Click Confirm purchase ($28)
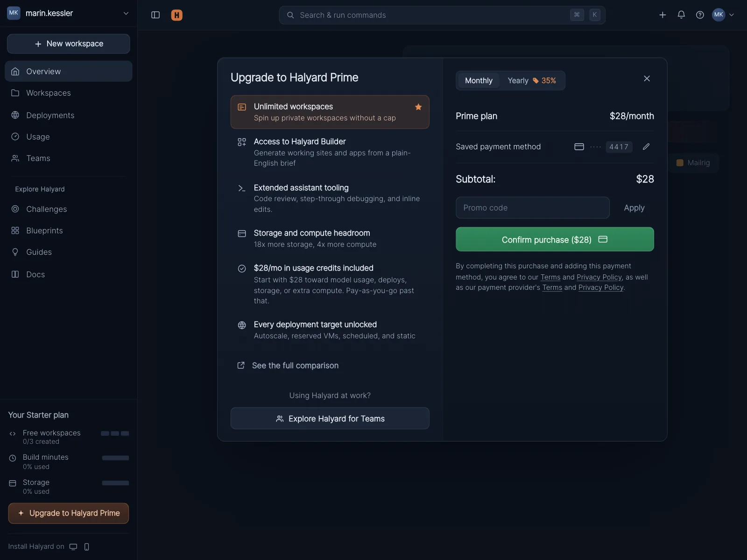The width and height of the screenshot is (747, 560). point(555,239)
